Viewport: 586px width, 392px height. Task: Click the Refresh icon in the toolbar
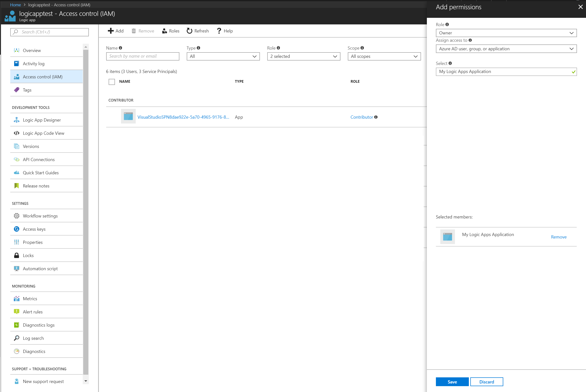coord(189,31)
